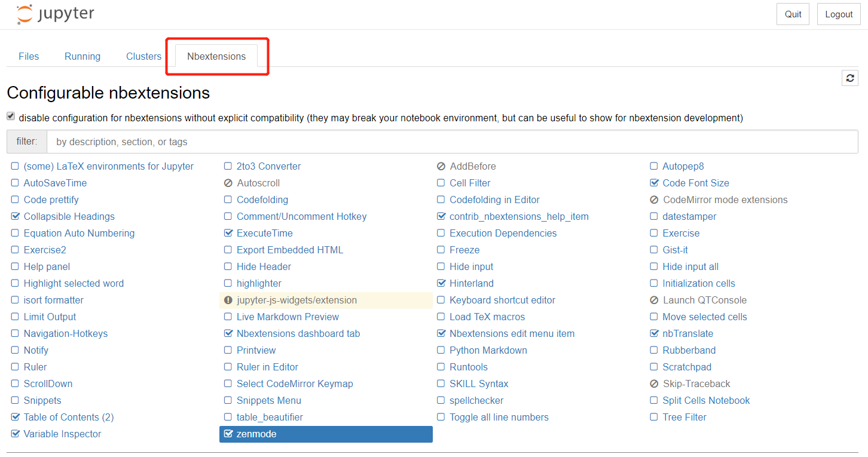
Task: Open the Table of Contents (2) extension link
Action: [69, 417]
